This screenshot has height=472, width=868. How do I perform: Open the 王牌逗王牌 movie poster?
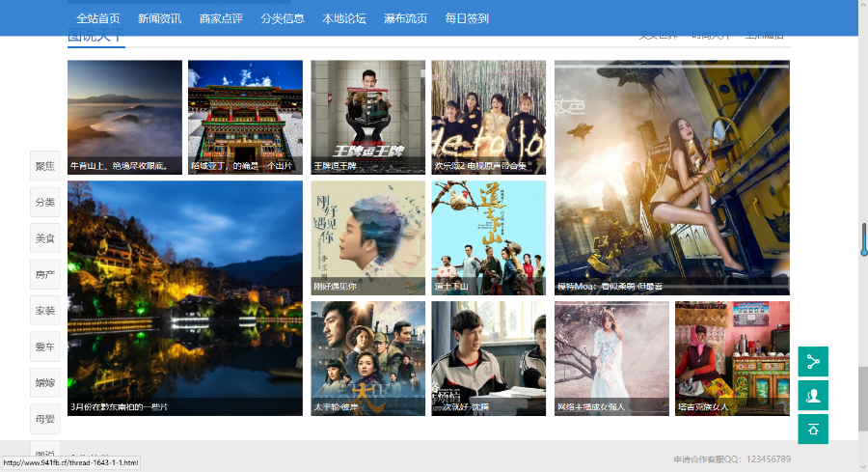click(x=368, y=118)
